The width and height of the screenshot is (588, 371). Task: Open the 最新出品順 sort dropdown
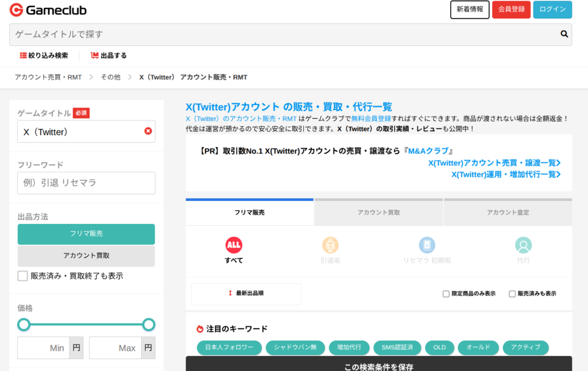tap(246, 293)
